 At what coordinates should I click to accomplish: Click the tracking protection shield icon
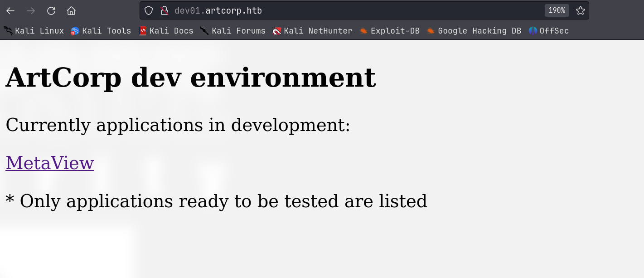149,10
